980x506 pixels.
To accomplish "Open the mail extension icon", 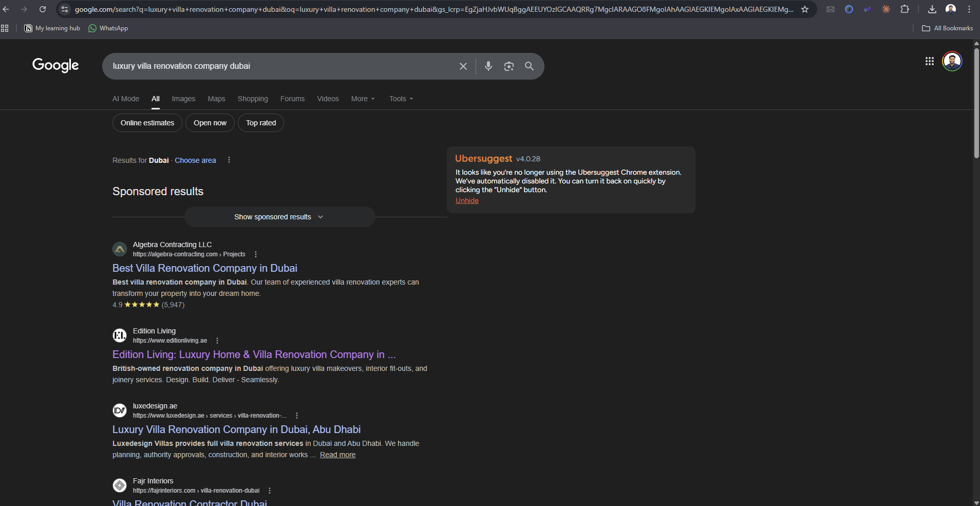I will (x=831, y=9).
